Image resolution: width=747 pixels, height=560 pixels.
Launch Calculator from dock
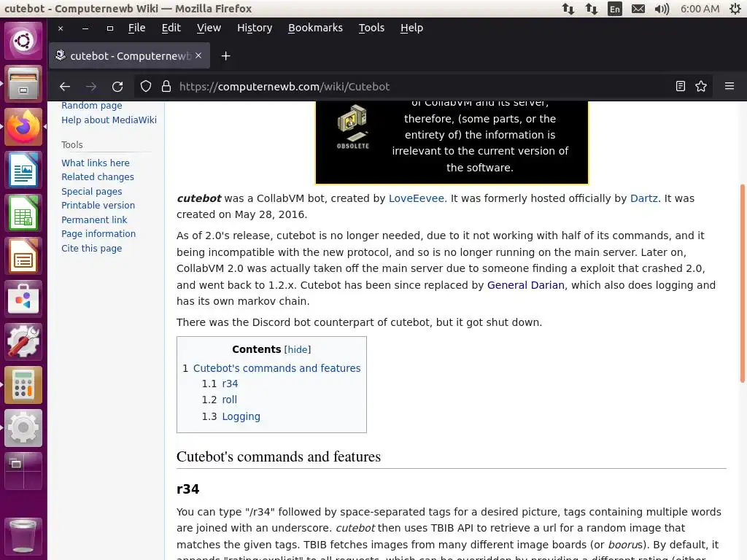[23, 385]
